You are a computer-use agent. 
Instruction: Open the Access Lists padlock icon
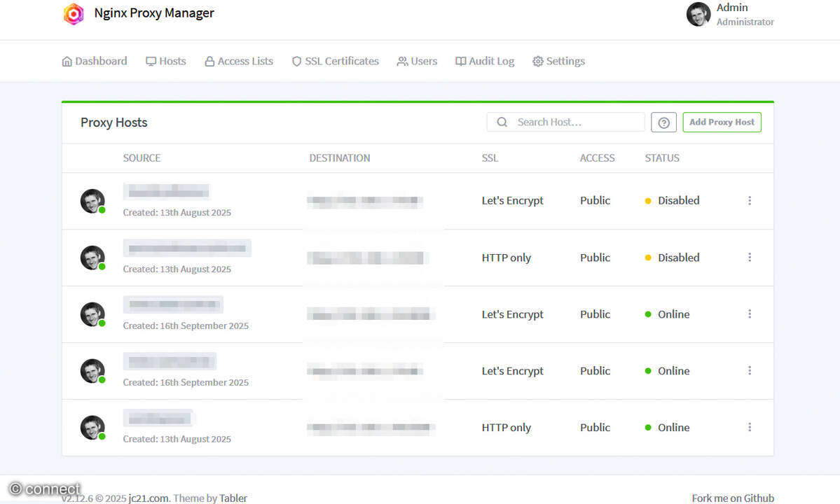point(209,61)
